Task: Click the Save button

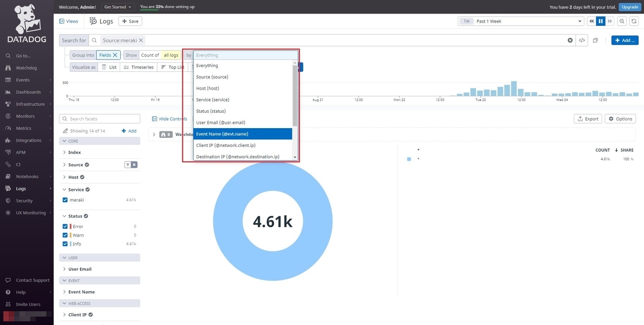Action: pyautogui.click(x=130, y=21)
